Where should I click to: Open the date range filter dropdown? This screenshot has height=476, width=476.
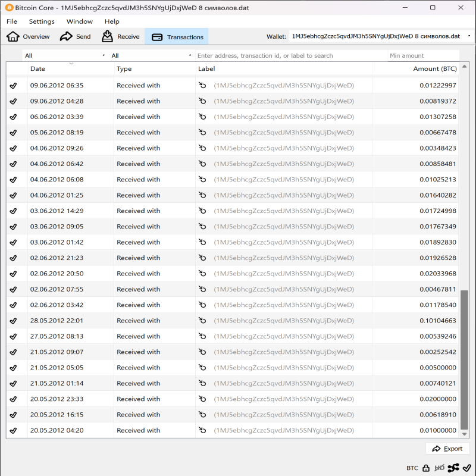point(65,55)
